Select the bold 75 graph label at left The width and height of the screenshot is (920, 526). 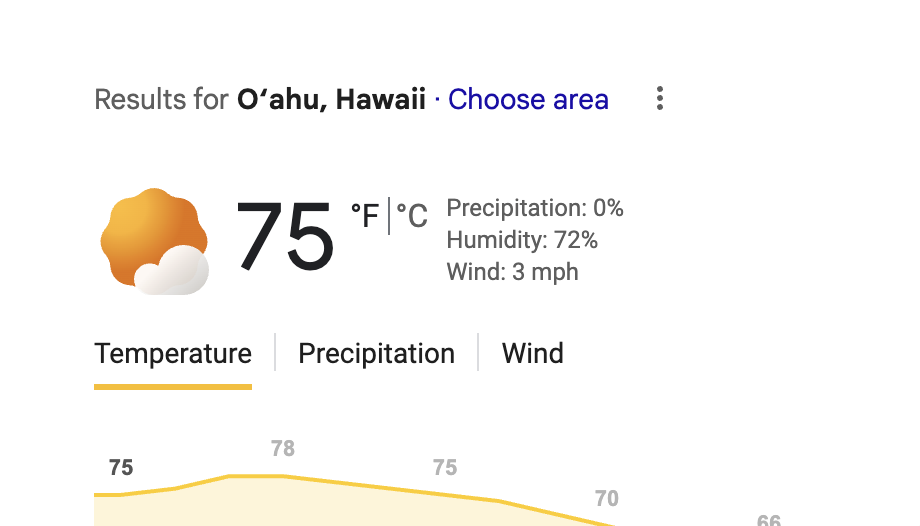click(x=121, y=468)
